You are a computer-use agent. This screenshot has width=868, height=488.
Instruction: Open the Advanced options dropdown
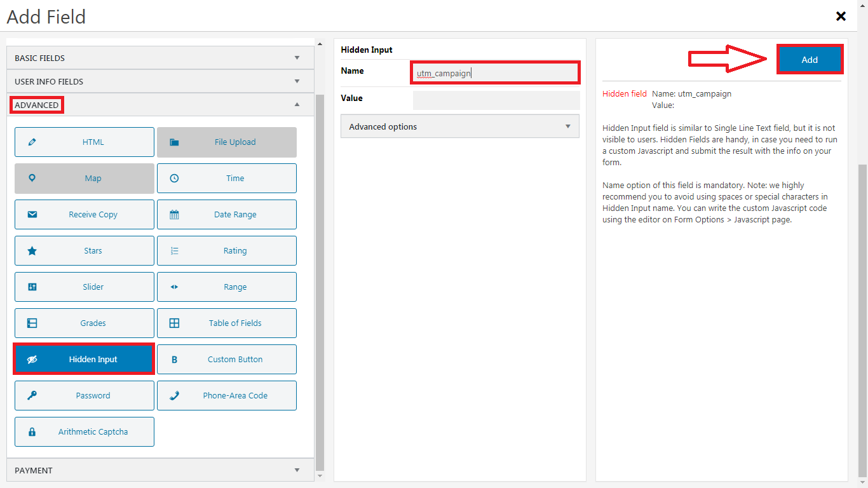coord(460,126)
